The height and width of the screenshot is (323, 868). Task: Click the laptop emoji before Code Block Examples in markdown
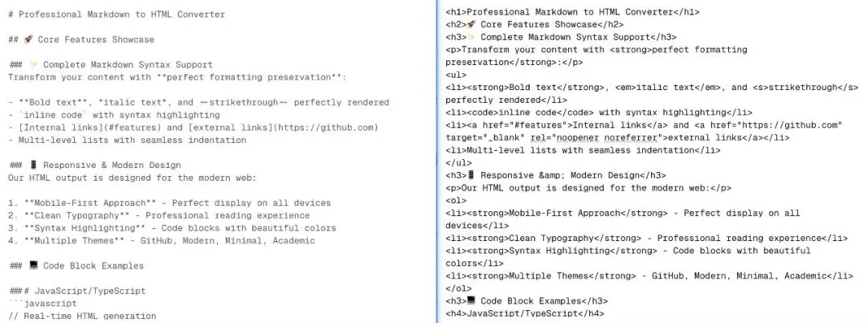click(x=33, y=265)
